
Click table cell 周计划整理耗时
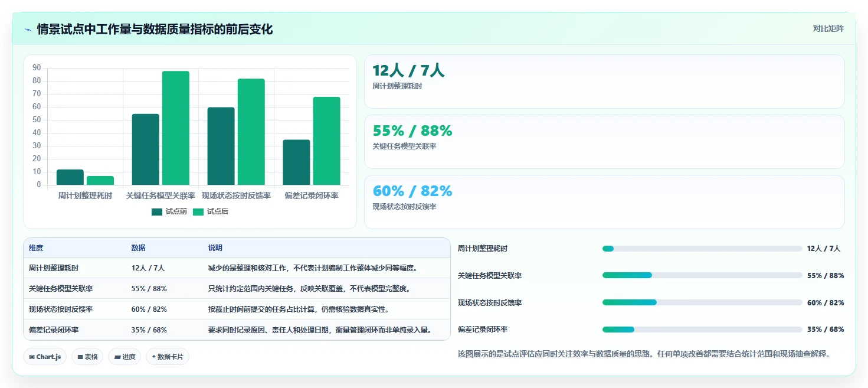(x=54, y=268)
